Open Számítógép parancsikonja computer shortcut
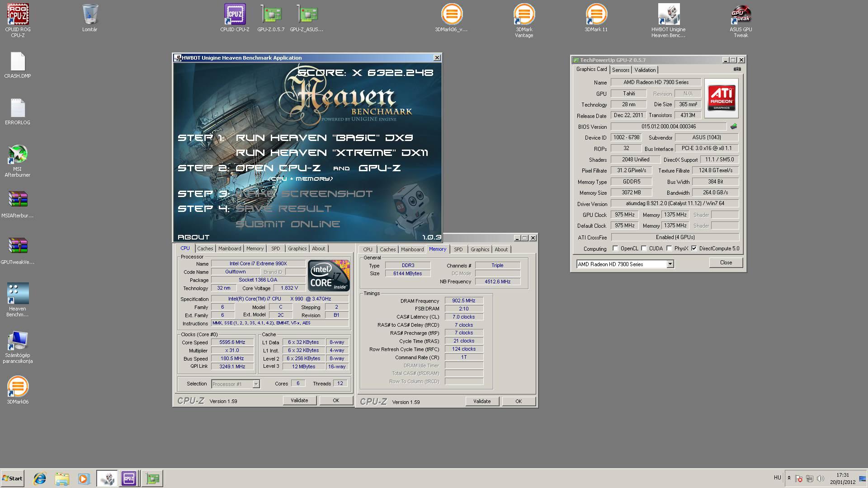 [18, 347]
